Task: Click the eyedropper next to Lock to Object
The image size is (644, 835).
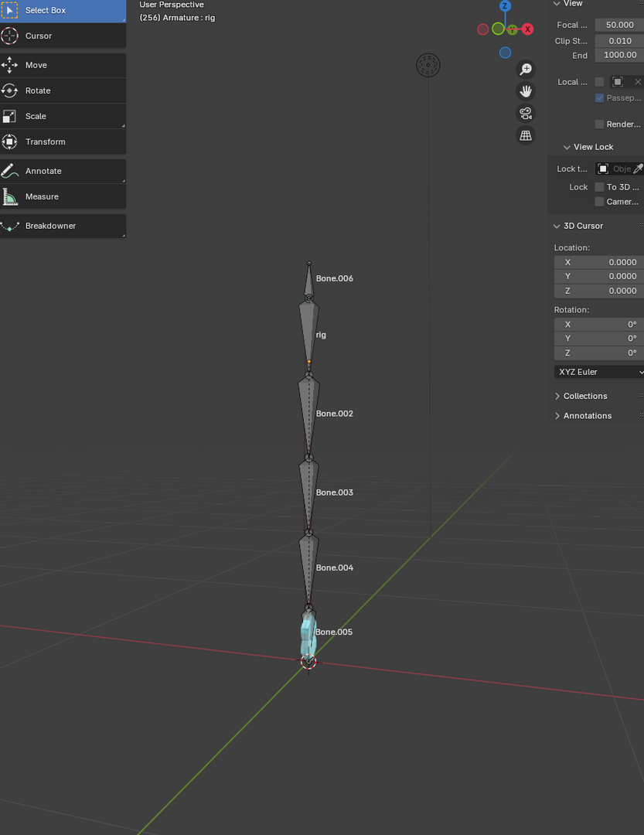Action: coord(638,169)
